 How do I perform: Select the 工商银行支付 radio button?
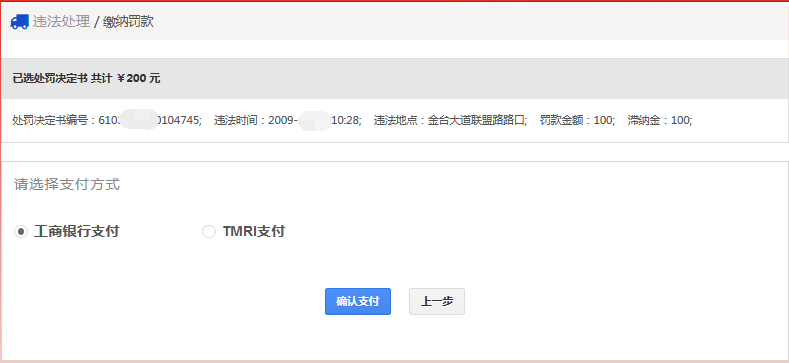click(x=21, y=232)
